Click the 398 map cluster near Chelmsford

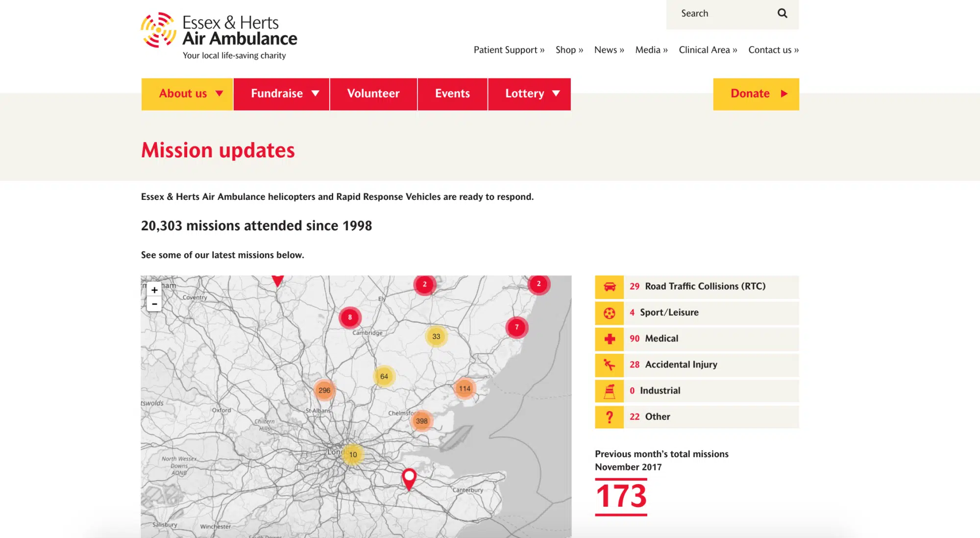point(421,421)
